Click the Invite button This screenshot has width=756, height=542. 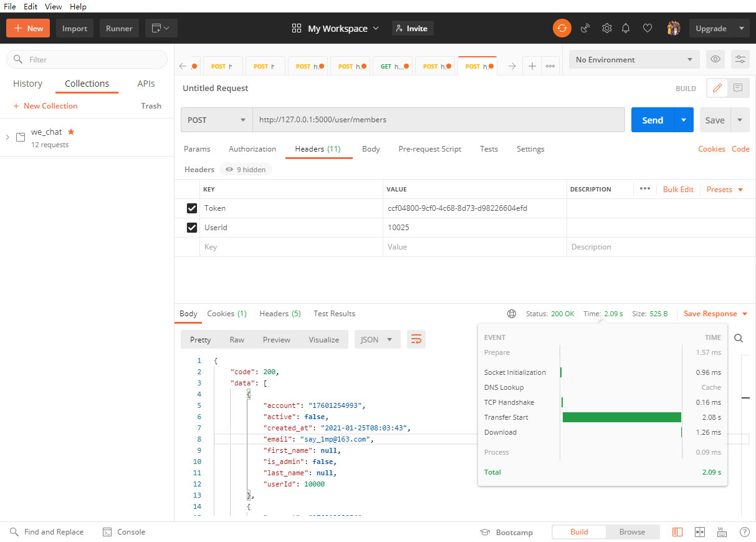point(413,28)
